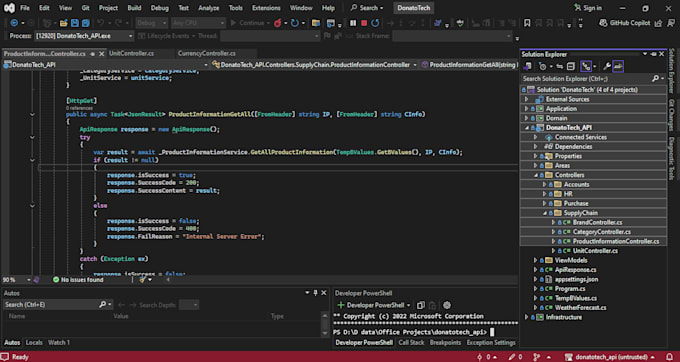Open the Process dropdown DonatoTech_API.exe

pos(84,36)
